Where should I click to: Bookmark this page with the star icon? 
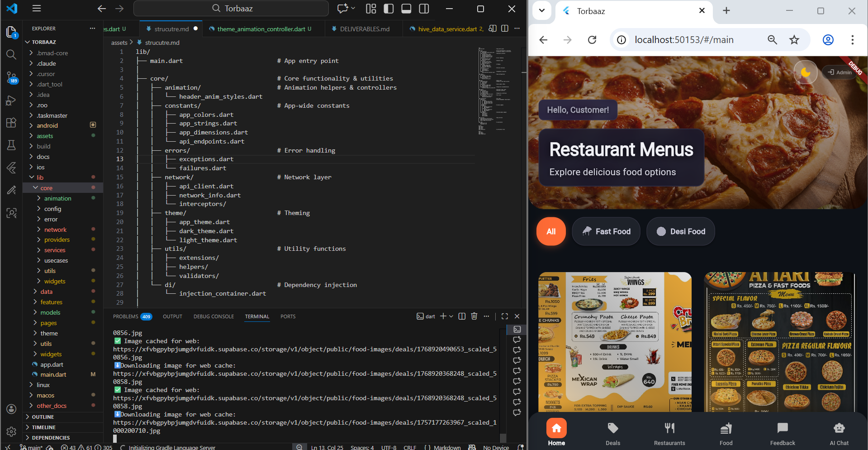coord(794,40)
